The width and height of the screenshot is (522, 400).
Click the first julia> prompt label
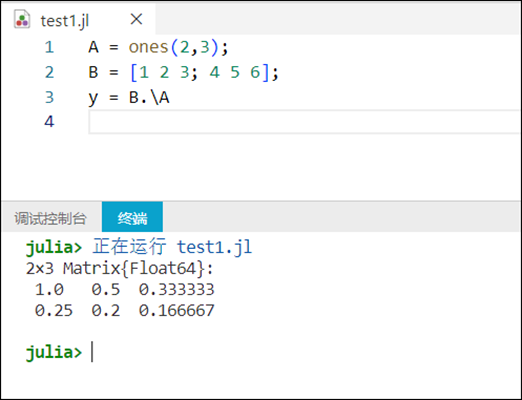pyautogui.click(x=54, y=248)
